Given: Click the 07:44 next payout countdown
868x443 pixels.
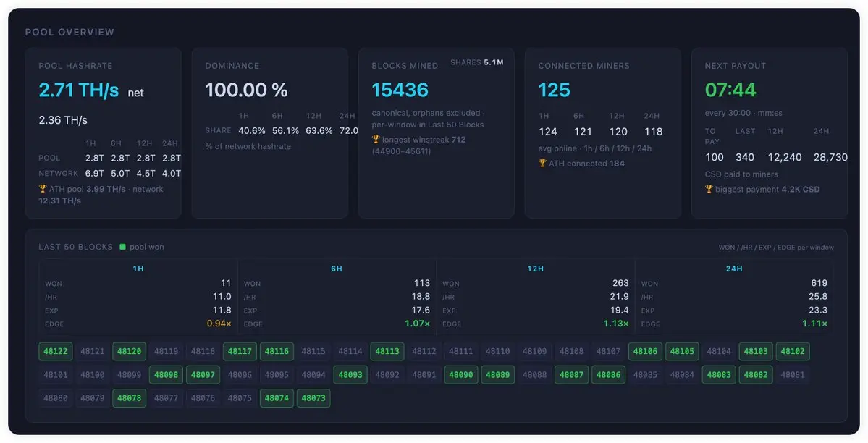Looking at the screenshot, I should click(730, 90).
